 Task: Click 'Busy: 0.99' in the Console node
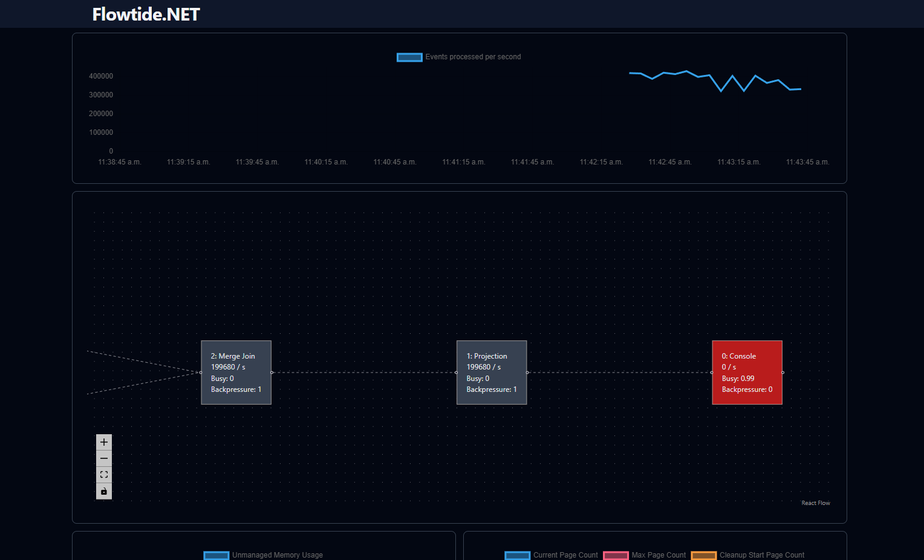click(738, 379)
